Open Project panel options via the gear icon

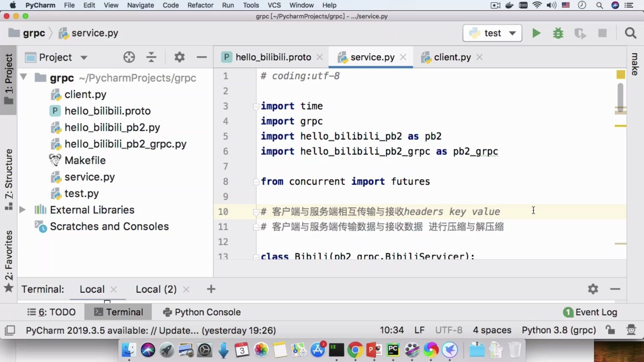tap(179, 57)
